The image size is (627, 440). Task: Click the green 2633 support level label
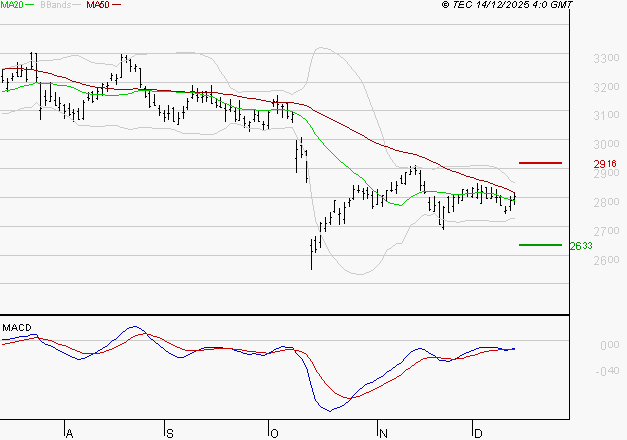581,246
